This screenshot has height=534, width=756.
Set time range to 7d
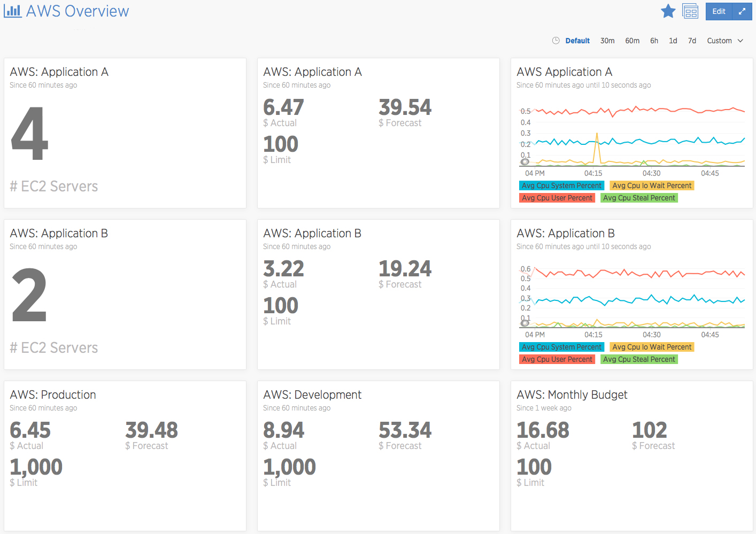point(692,41)
